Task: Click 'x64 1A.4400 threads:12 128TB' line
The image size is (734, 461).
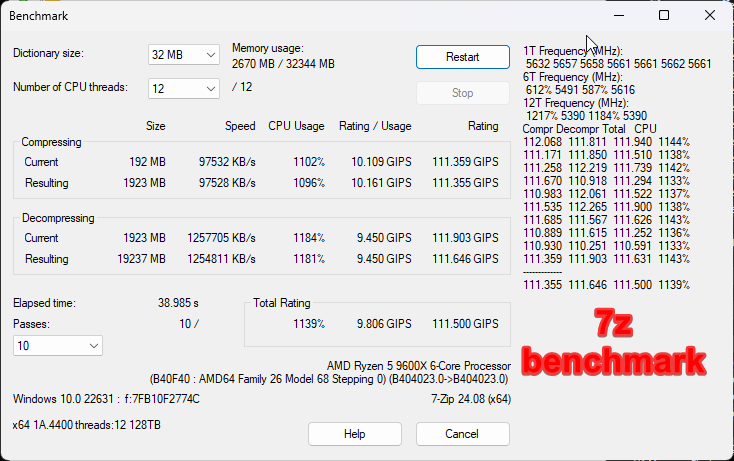Action: pyautogui.click(x=87, y=425)
